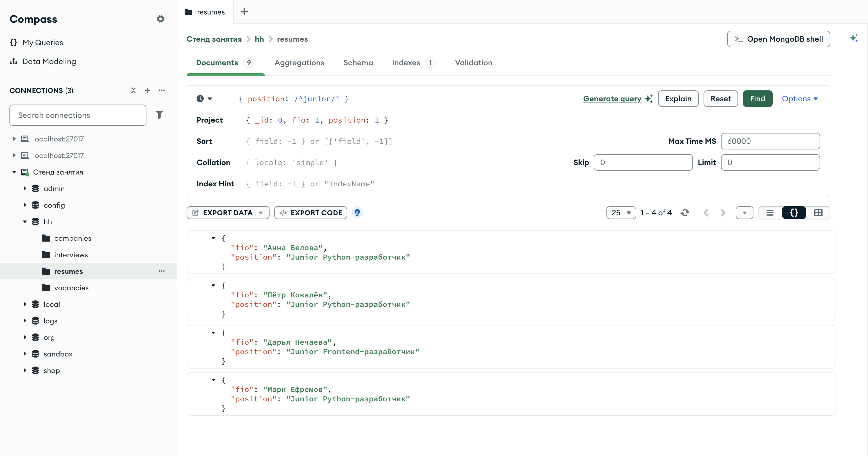The image size is (868, 456).
Task: Filter connections with funnel icon
Action: [159, 115]
